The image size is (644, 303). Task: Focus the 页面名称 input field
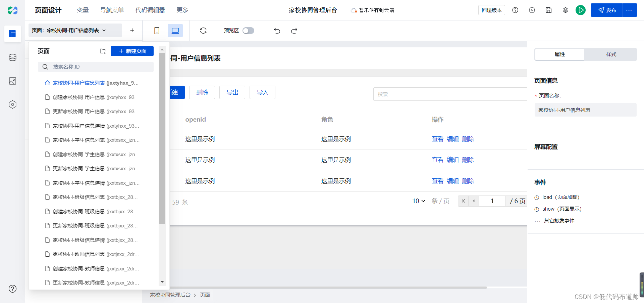[585, 110]
